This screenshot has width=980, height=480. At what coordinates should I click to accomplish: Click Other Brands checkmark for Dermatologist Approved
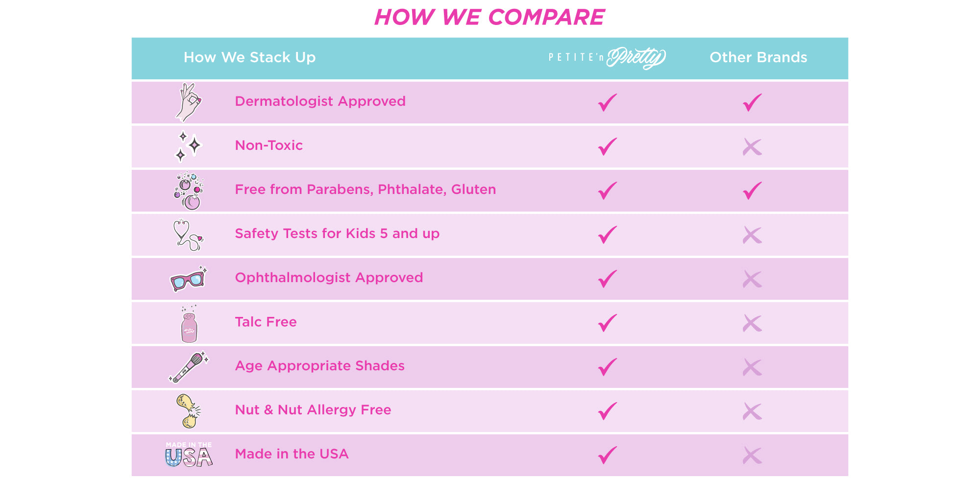click(x=752, y=102)
